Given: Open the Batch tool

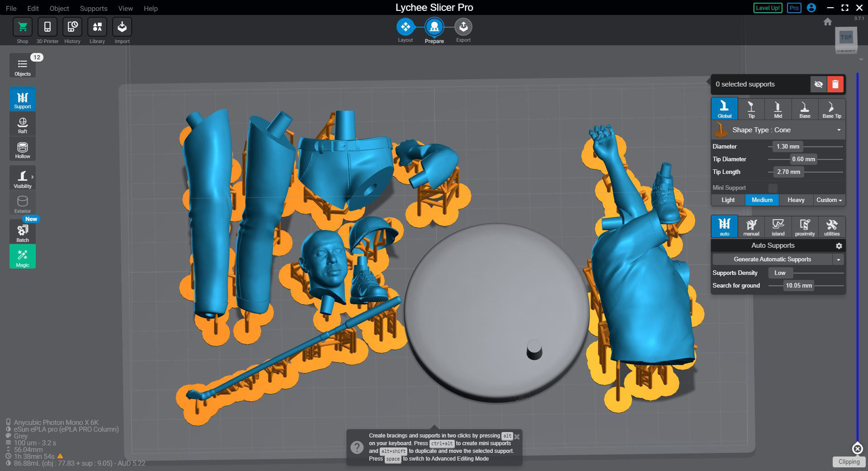Looking at the screenshot, I should coord(23,232).
